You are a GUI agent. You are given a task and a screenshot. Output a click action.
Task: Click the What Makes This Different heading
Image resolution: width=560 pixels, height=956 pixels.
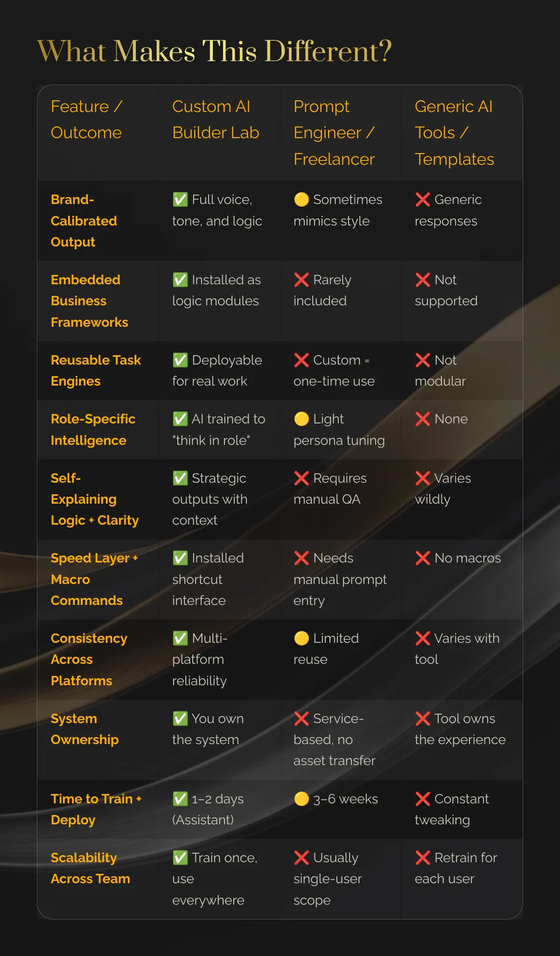(x=215, y=51)
